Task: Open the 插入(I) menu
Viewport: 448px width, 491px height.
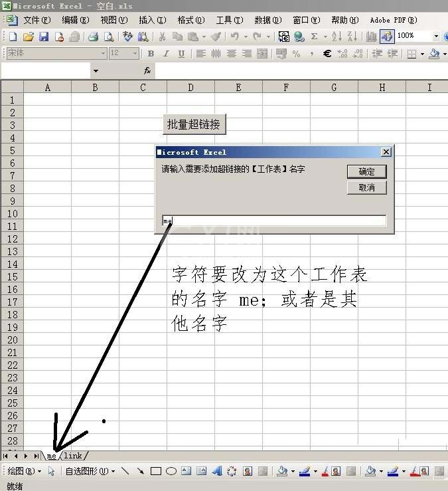Action: (153, 21)
